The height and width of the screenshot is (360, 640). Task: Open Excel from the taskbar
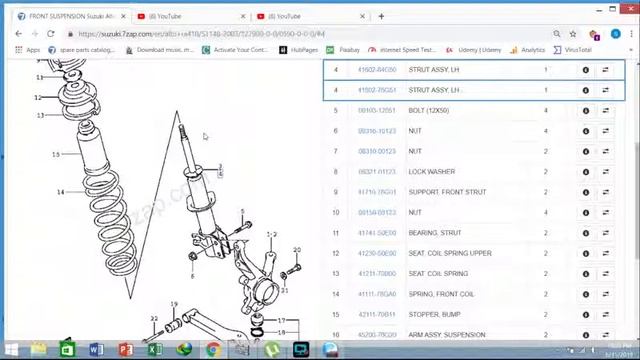tap(155, 350)
